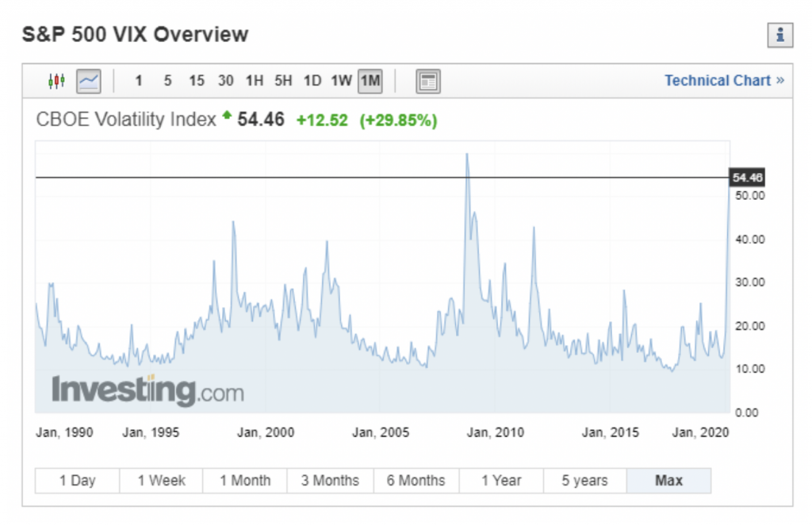Click the 54.46 price label on axis
Screen dimensions: 812x526
747,178
